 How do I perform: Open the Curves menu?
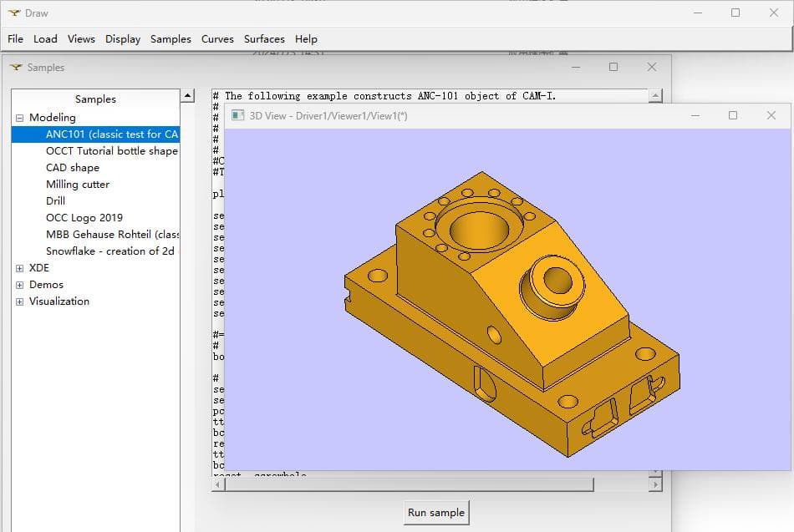pyautogui.click(x=217, y=39)
